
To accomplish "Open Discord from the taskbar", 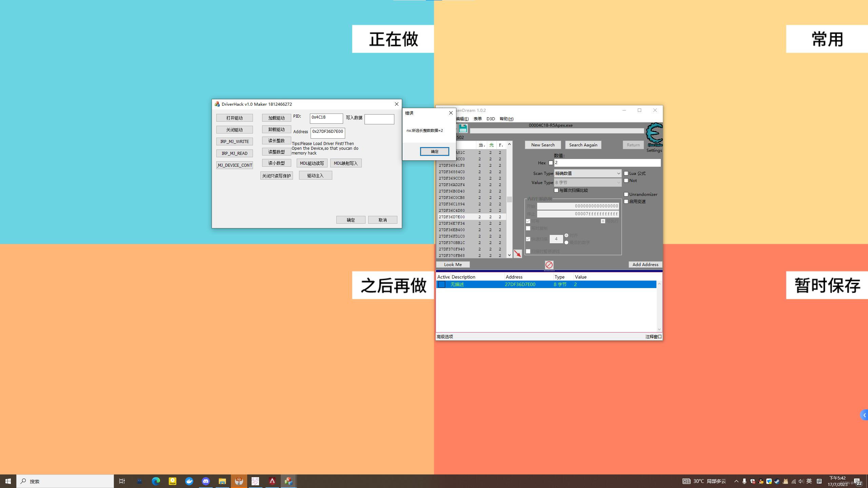I will [206, 481].
